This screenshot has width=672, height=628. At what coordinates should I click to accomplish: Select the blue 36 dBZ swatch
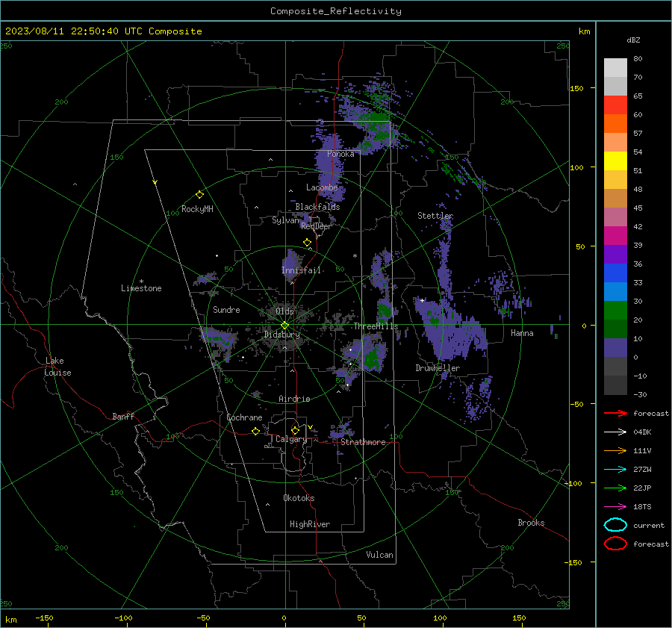pos(615,273)
